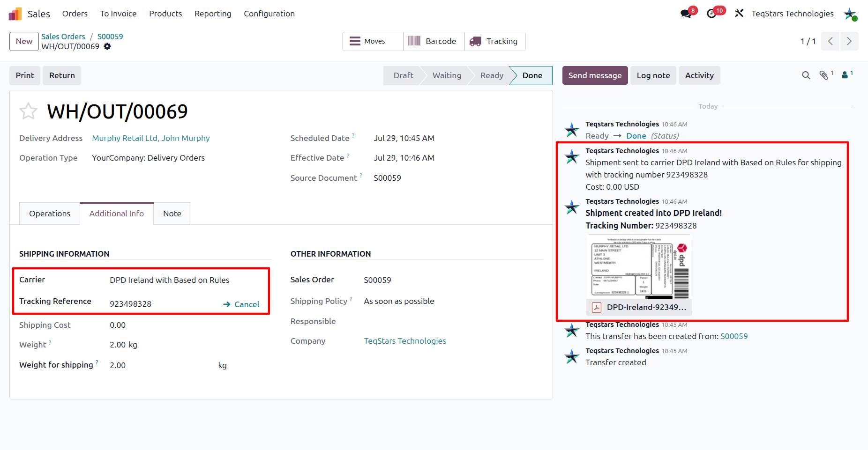Cancel the shipment tracking reference
The image size is (868, 450).
(x=241, y=304)
